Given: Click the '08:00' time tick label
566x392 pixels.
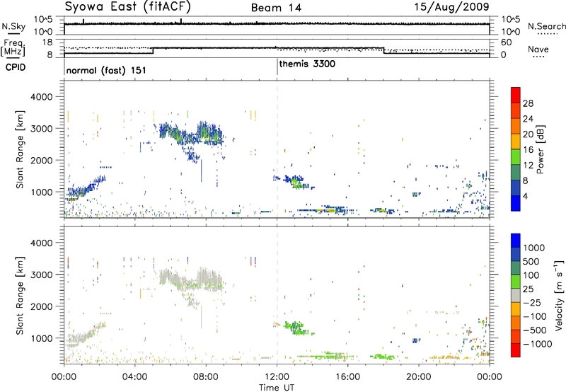Looking at the screenshot, I should 206,377.
